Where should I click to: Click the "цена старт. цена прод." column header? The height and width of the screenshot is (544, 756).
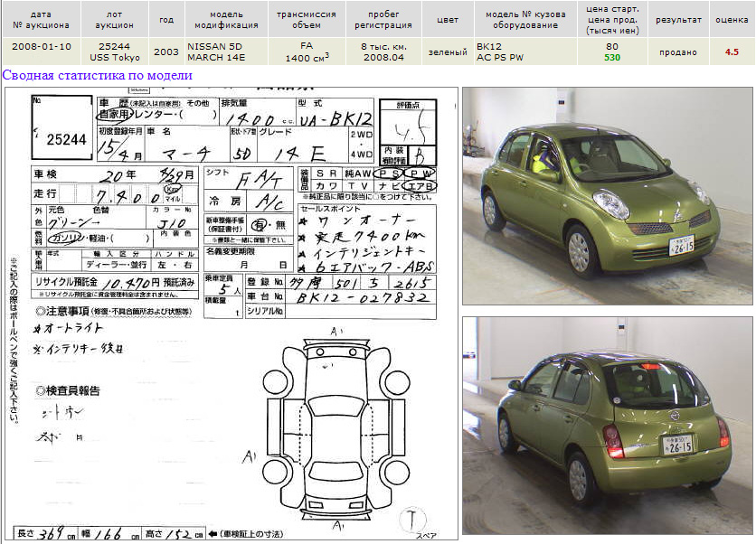coord(612,20)
